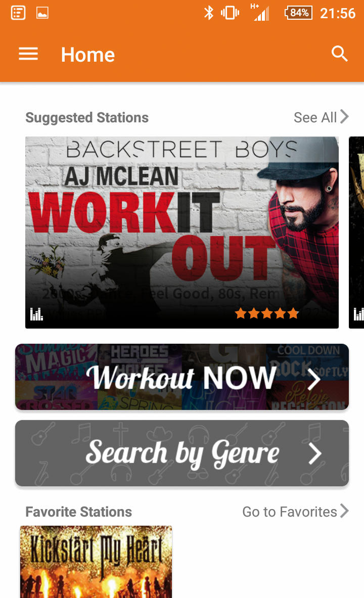
Task: Tap the vibrate mode status icon
Action: [230, 13]
